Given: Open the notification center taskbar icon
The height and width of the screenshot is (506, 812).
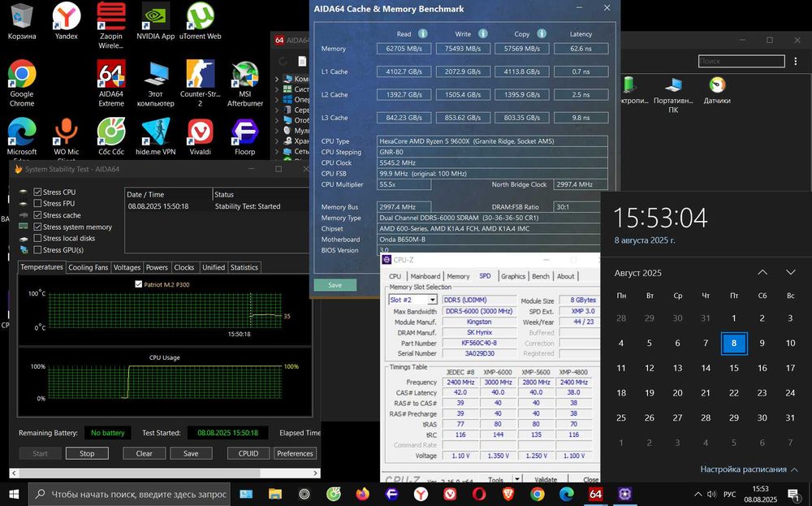Looking at the screenshot, I should pos(793,494).
